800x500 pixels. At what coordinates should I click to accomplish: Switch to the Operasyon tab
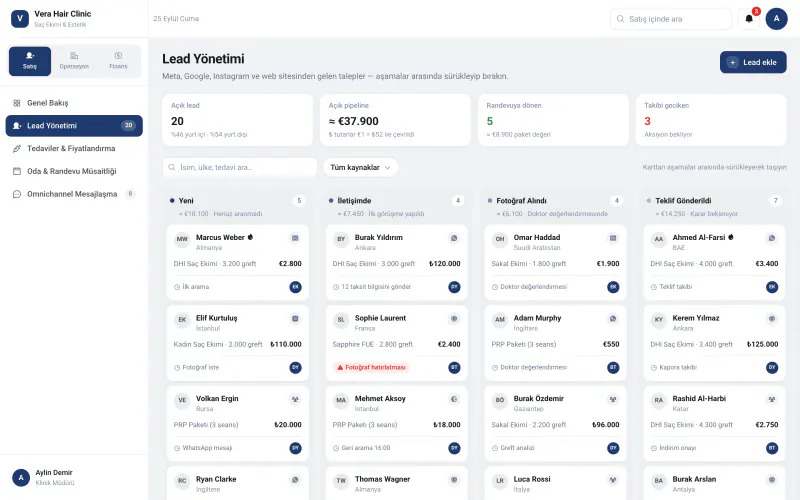point(74,61)
